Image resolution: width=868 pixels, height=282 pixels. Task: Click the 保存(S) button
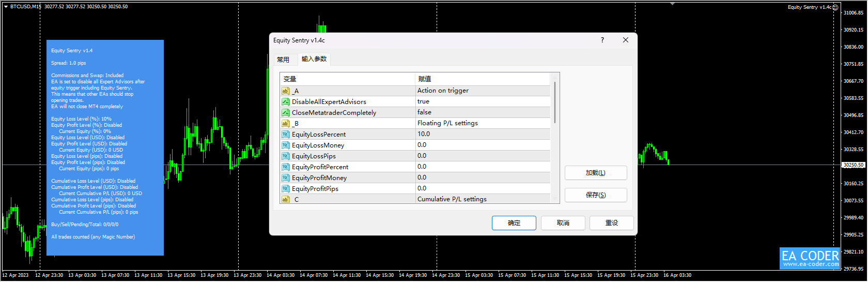596,195
